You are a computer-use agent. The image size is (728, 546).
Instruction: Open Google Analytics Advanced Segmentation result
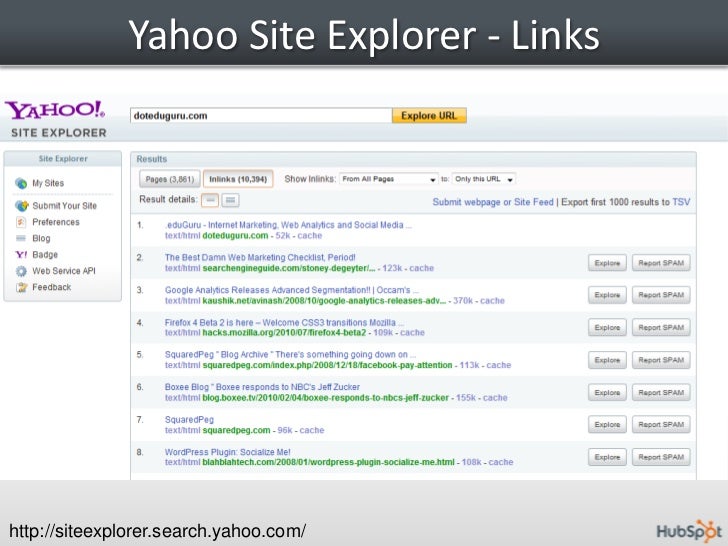pyautogui.click(x=292, y=290)
